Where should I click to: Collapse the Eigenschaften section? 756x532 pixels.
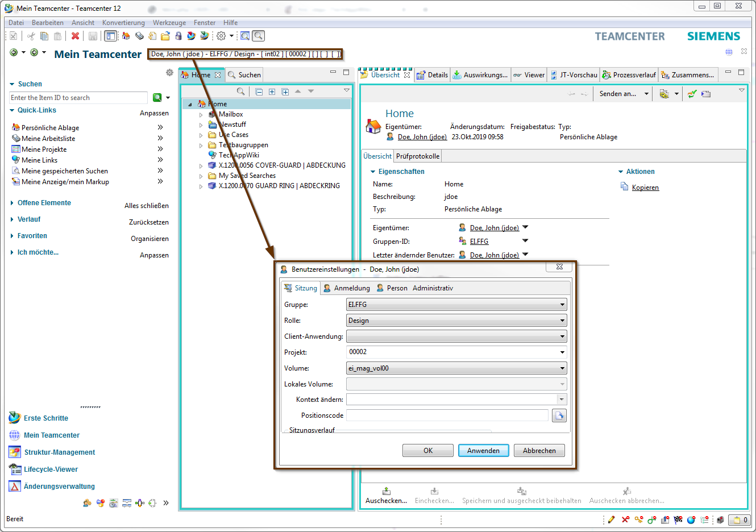373,172
